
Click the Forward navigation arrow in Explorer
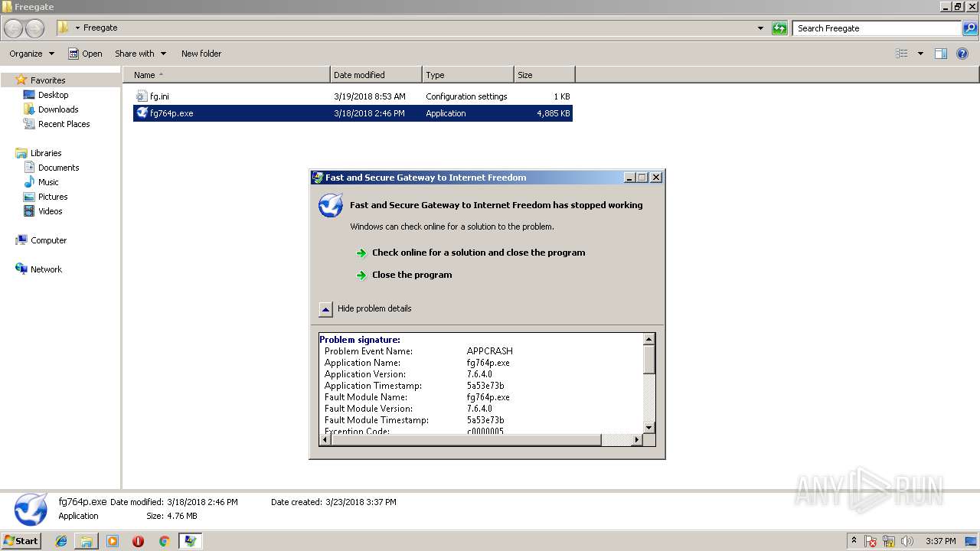coord(34,28)
